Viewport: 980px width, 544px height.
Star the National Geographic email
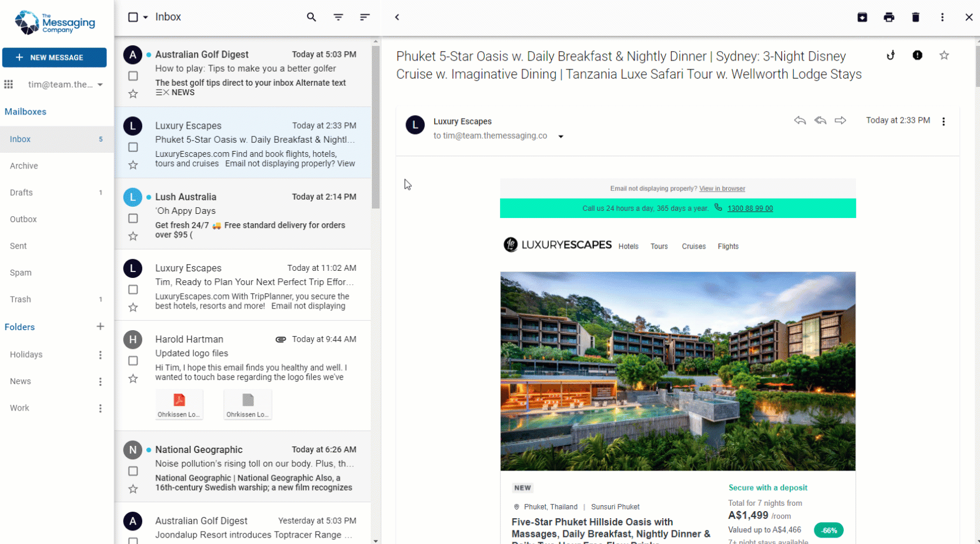point(133,489)
